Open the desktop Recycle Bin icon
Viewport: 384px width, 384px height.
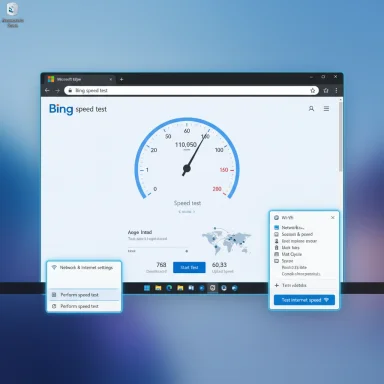click(13, 15)
